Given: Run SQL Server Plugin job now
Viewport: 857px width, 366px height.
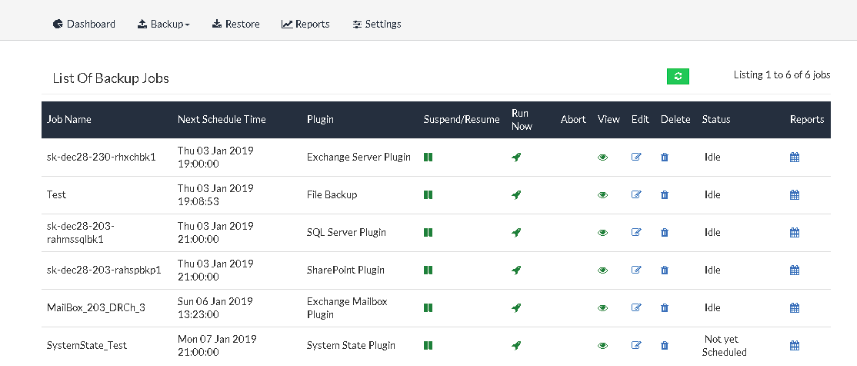Looking at the screenshot, I should [x=516, y=232].
